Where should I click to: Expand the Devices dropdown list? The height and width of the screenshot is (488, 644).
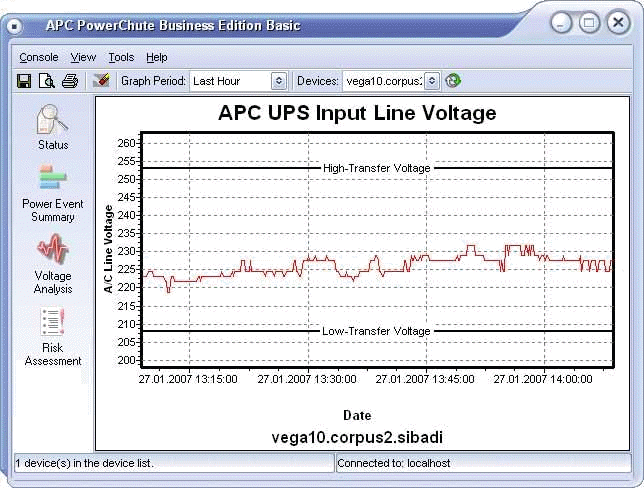(431, 80)
